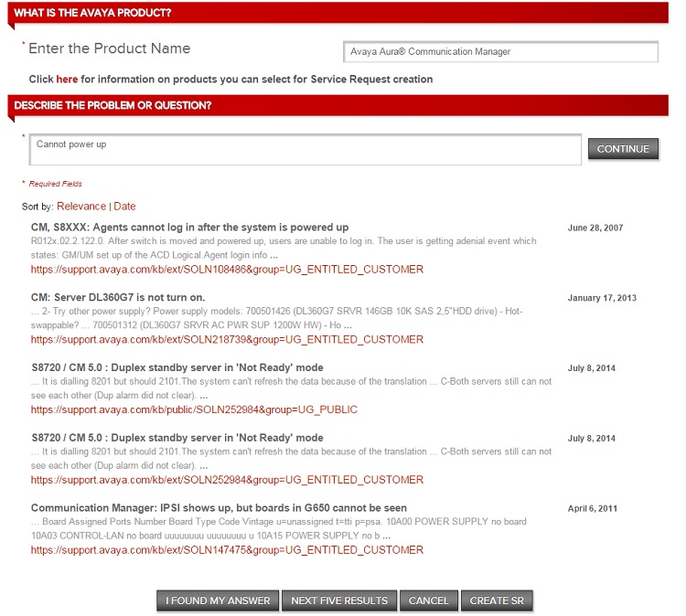Image resolution: width=686 pixels, height=616 pixels.
Task: Sort results by Date
Action: pos(124,207)
